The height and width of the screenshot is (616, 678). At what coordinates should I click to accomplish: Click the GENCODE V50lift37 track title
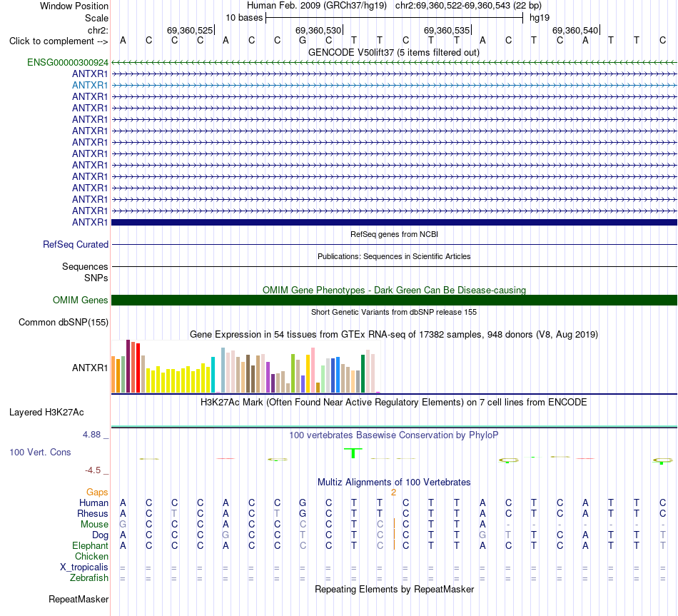[x=394, y=53]
